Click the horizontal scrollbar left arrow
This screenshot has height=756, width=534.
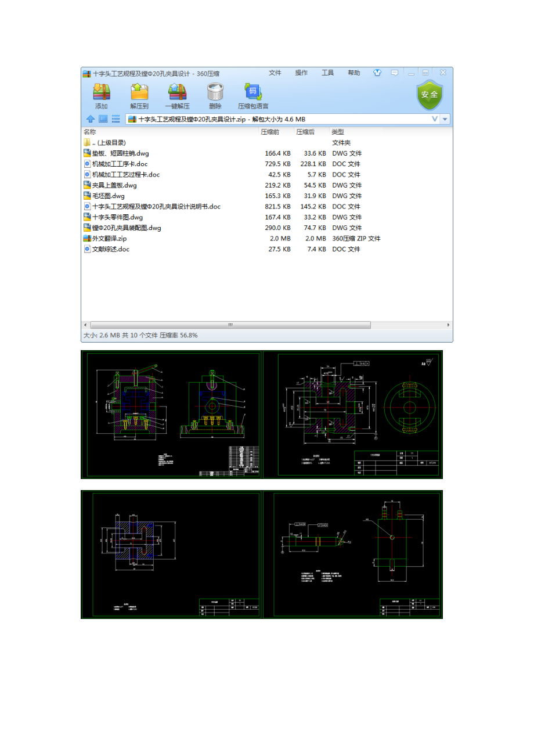point(86,325)
